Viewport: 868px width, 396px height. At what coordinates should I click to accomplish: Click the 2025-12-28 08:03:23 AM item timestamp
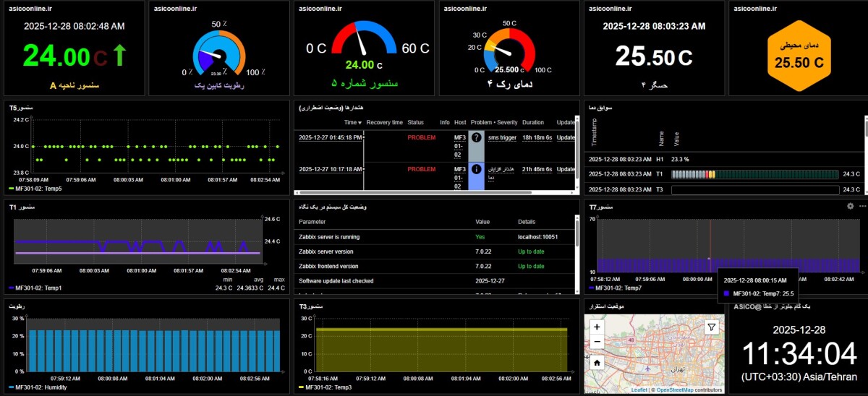click(654, 25)
